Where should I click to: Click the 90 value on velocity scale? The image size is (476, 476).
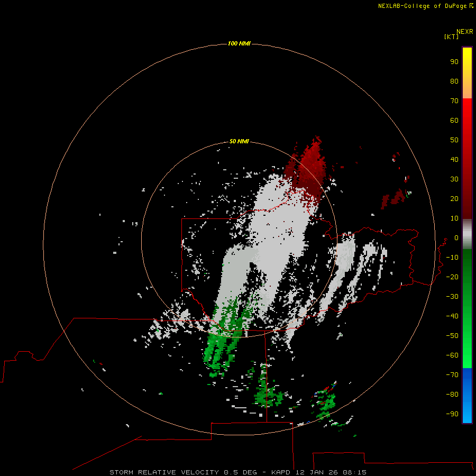click(454, 62)
